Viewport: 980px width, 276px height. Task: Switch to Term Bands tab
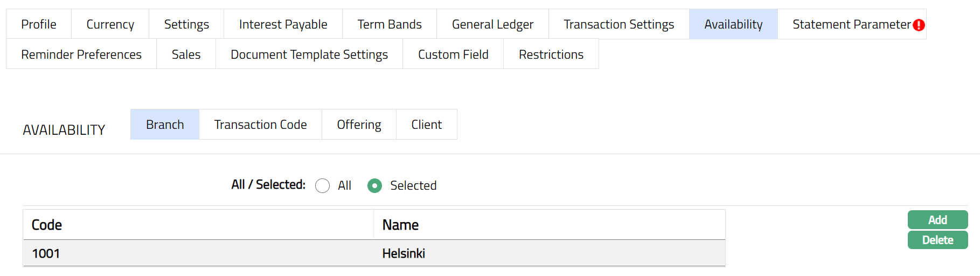[390, 24]
